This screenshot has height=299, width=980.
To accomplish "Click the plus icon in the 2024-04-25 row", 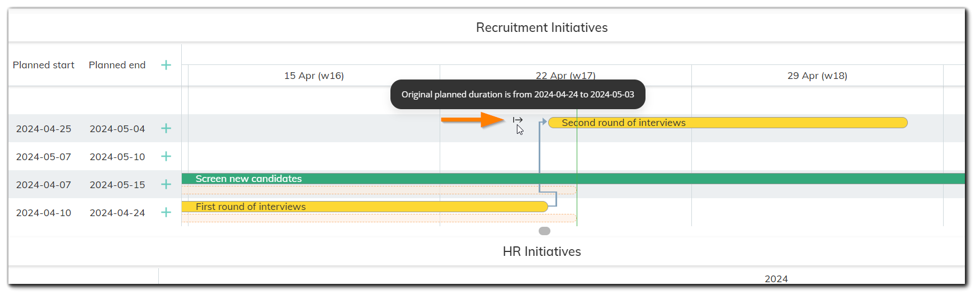I will pos(166,128).
